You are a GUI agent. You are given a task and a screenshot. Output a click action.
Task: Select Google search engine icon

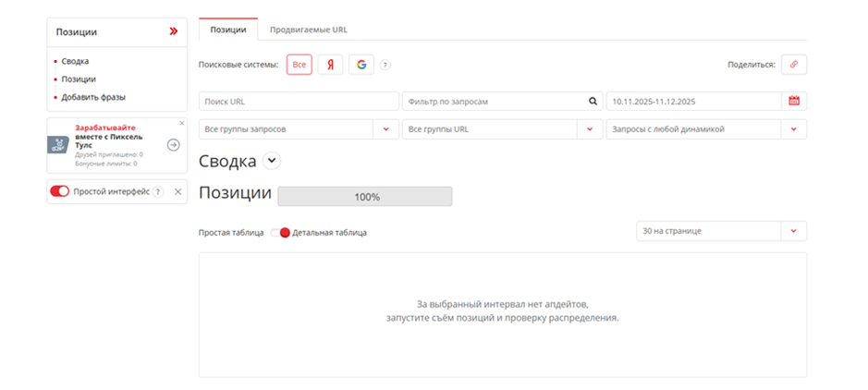tap(361, 65)
